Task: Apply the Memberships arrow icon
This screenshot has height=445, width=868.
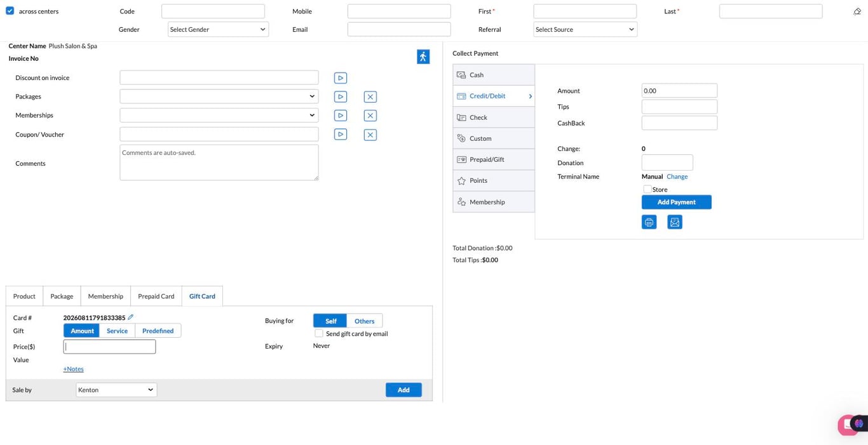Action: (x=341, y=116)
